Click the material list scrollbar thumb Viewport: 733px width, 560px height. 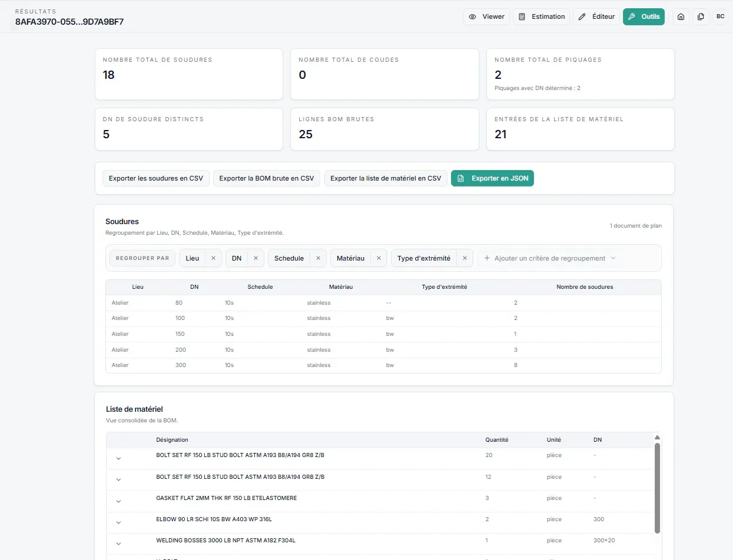(x=657, y=488)
